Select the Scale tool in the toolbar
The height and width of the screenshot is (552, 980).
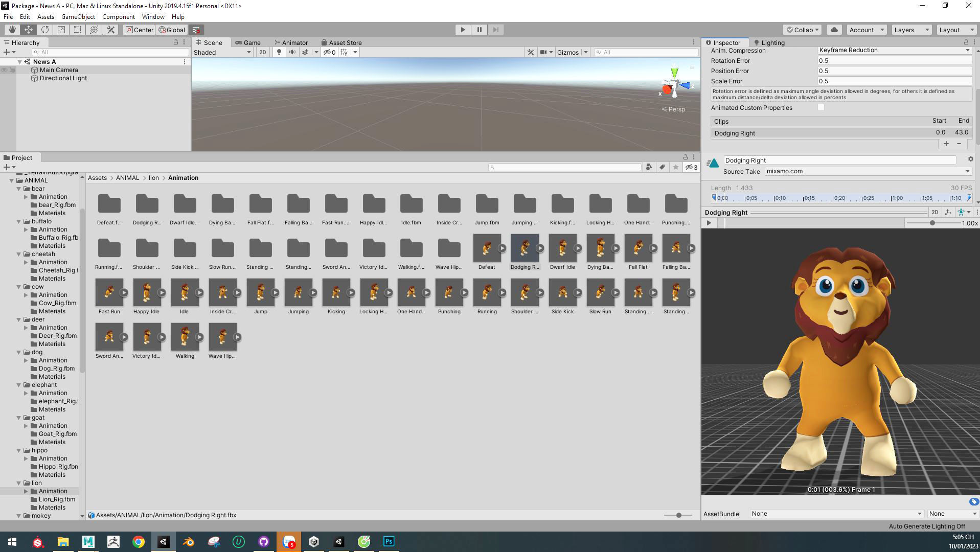pyautogui.click(x=61, y=30)
